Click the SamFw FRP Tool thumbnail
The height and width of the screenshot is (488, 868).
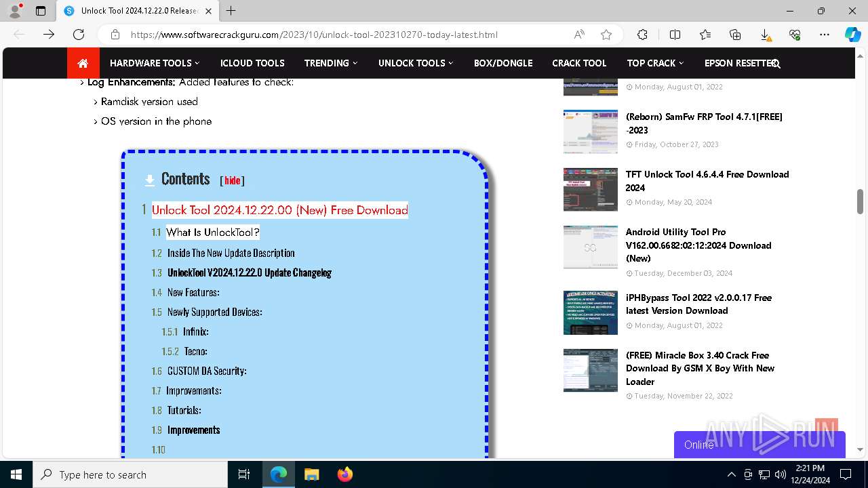590,131
